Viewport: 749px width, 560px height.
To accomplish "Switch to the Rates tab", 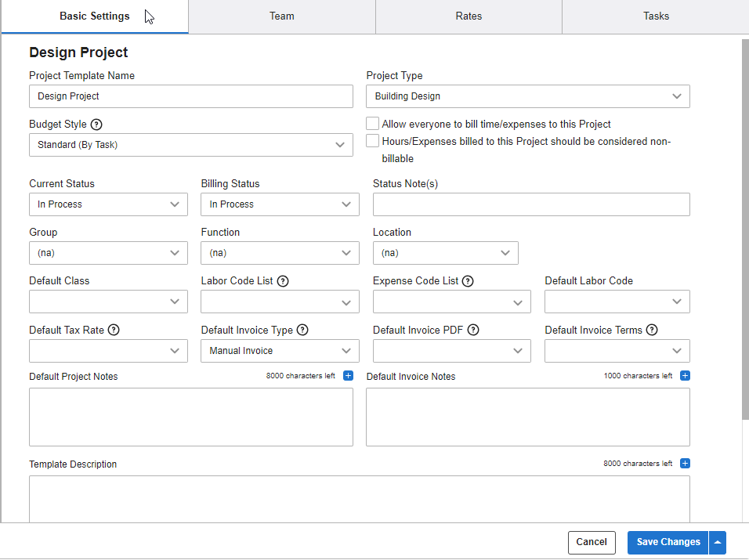I will (468, 16).
